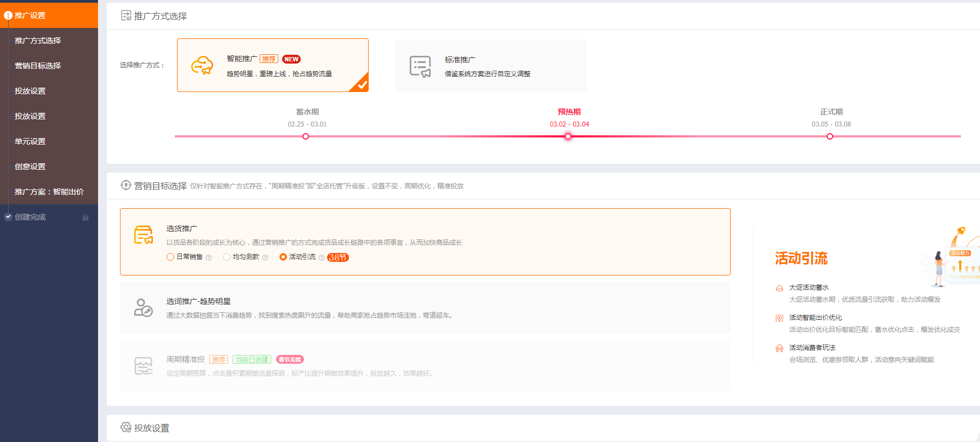Click 推荐 tag beside 周期精准投

[219, 360]
